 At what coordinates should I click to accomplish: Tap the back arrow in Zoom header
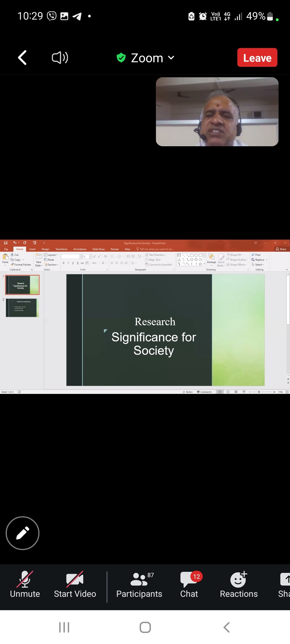22,57
